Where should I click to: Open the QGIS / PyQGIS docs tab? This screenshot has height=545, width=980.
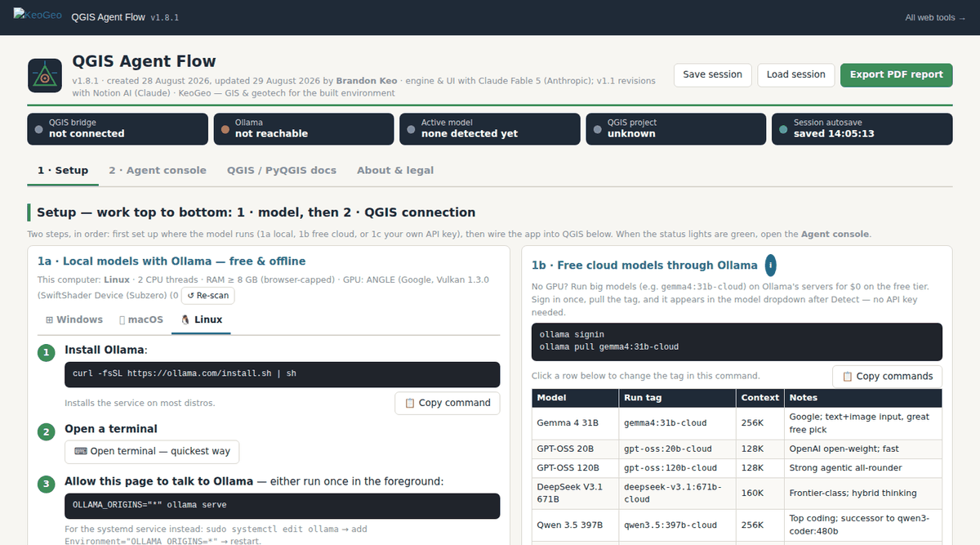282,170
